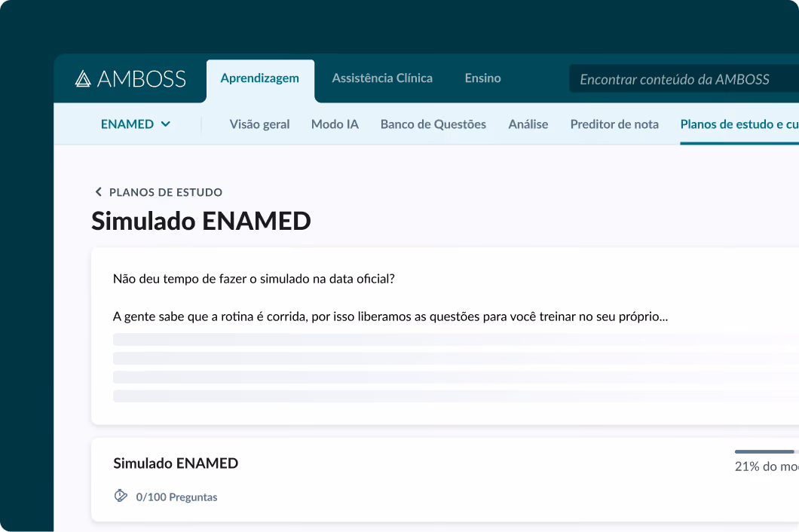Screen dimensions: 799x532
Task: Select Planos de estudo e cursos tab
Action: pos(739,124)
